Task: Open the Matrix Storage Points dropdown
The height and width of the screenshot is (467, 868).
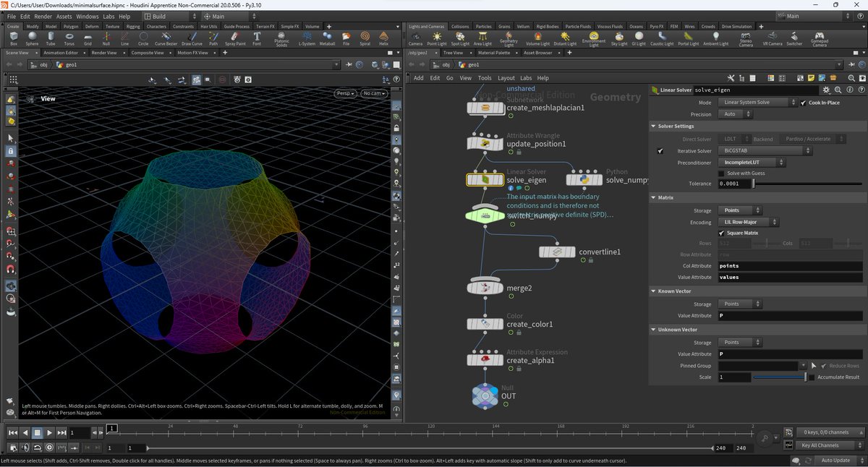Action: (x=739, y=210)
